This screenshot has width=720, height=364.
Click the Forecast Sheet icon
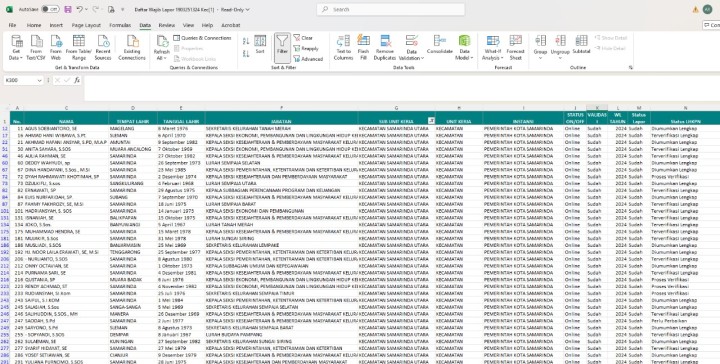[515, 48]
